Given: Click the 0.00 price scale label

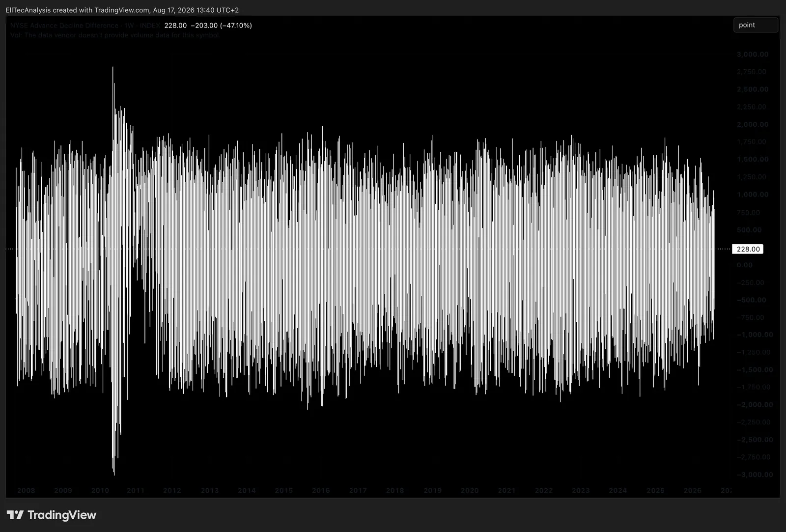Looking at the screenshot, I should pyautogui.click(x=745, y=265).
